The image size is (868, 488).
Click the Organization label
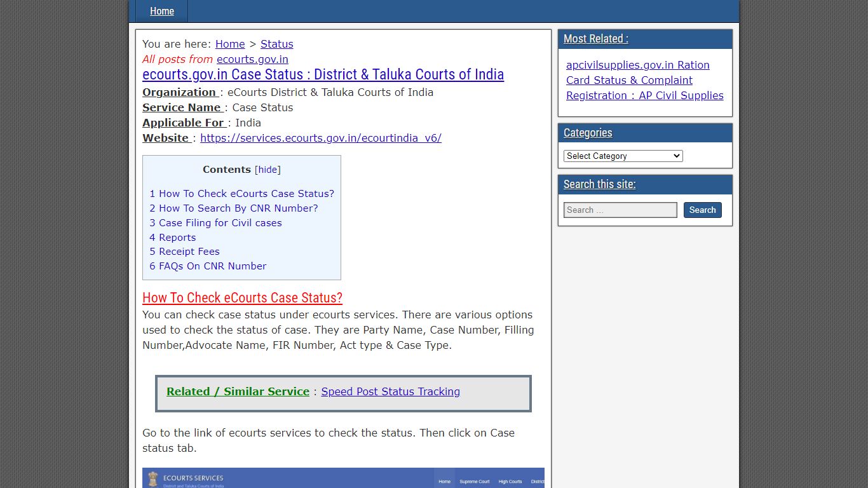point(179,92)
